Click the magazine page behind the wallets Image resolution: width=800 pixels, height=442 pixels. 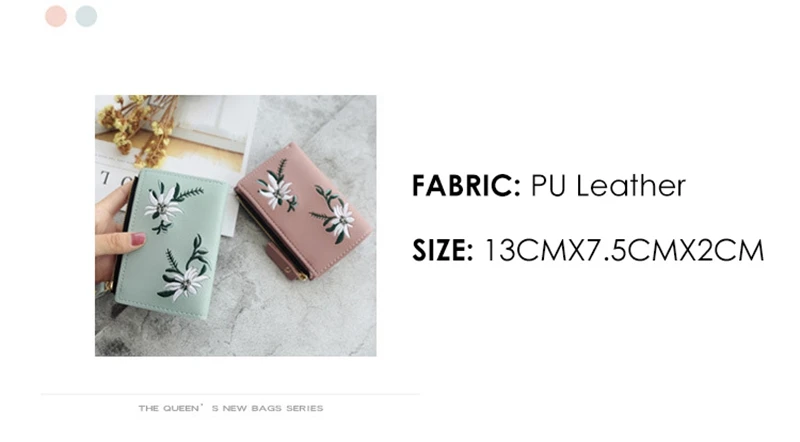point(176,148)
